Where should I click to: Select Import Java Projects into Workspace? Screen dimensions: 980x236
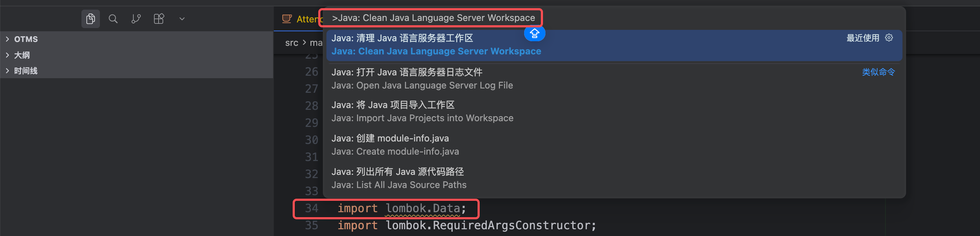point(614,111)
